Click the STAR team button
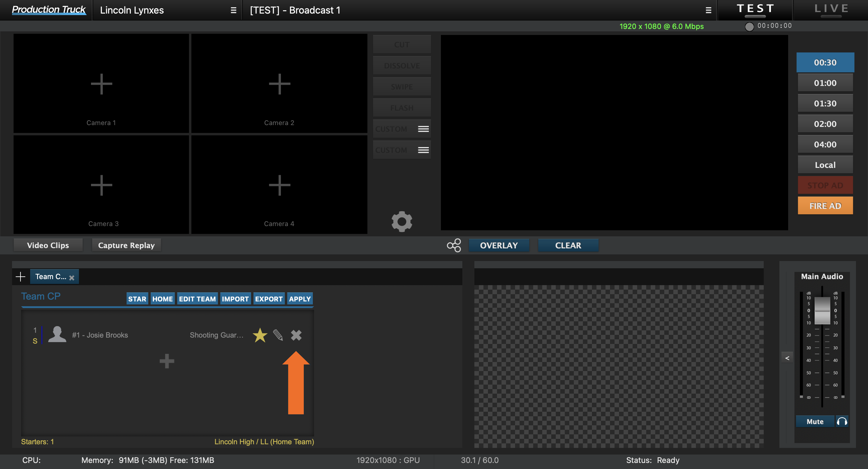 pos(137,299)
